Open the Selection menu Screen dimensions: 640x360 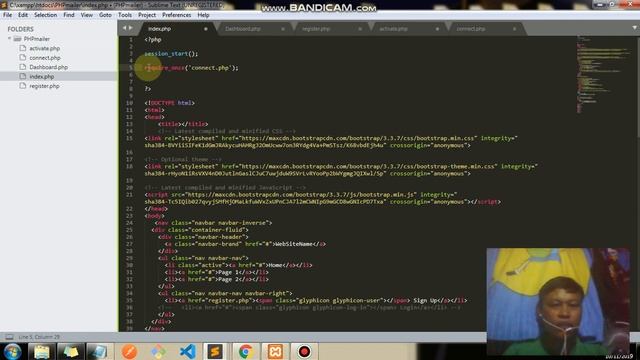pos(45,15)
